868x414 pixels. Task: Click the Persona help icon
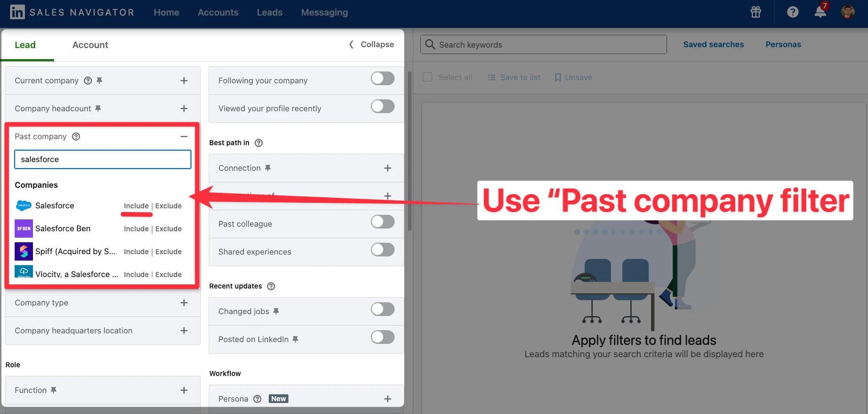257,399
